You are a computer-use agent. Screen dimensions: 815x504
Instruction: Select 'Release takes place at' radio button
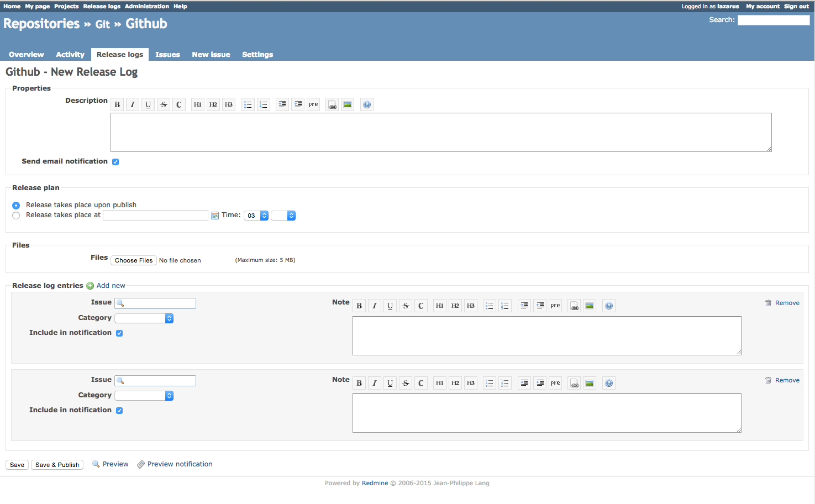16,216
